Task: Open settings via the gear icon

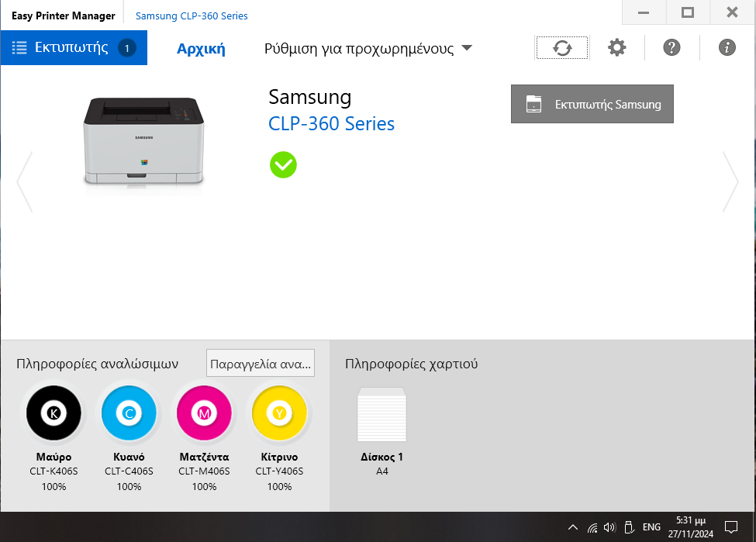Action: pos(616,48)
